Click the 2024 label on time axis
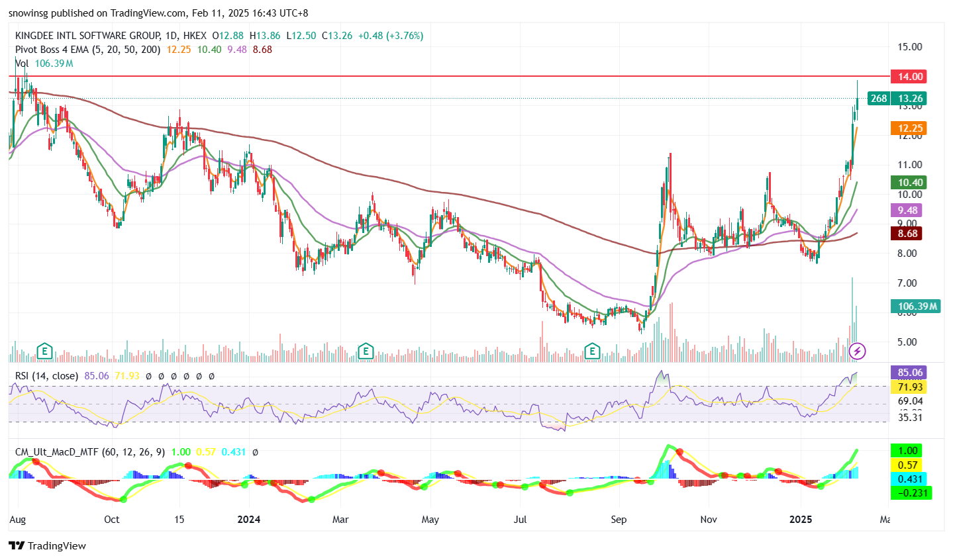 (x=248, y=520)
